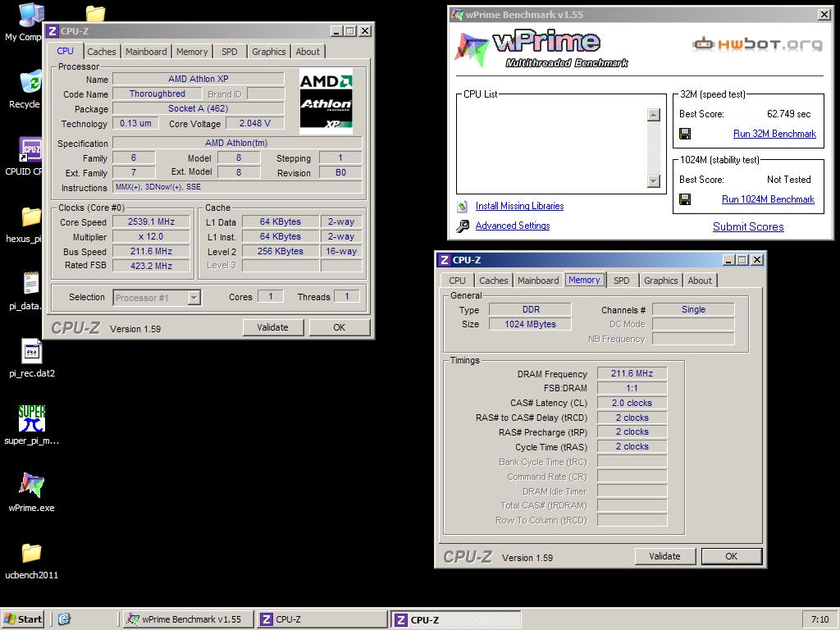Open Caches tab in CPU-Z Memory window
840x630 pixels.
point(493,281)
